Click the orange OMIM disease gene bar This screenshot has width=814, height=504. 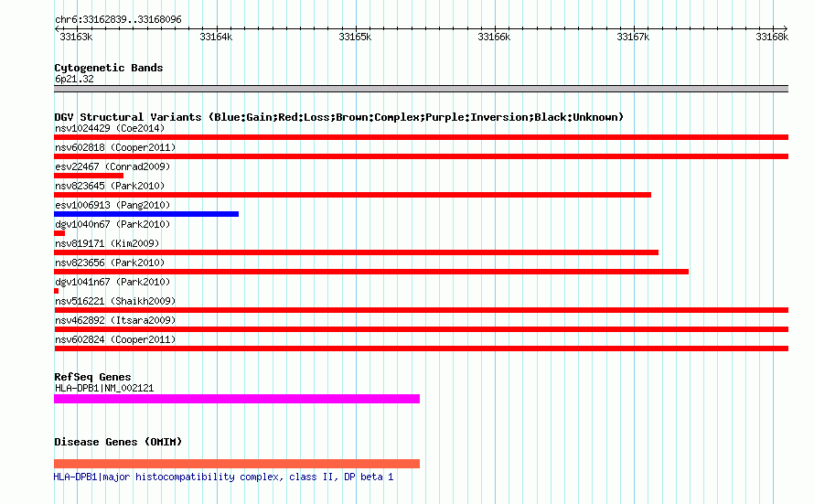[x=237, y=464]
